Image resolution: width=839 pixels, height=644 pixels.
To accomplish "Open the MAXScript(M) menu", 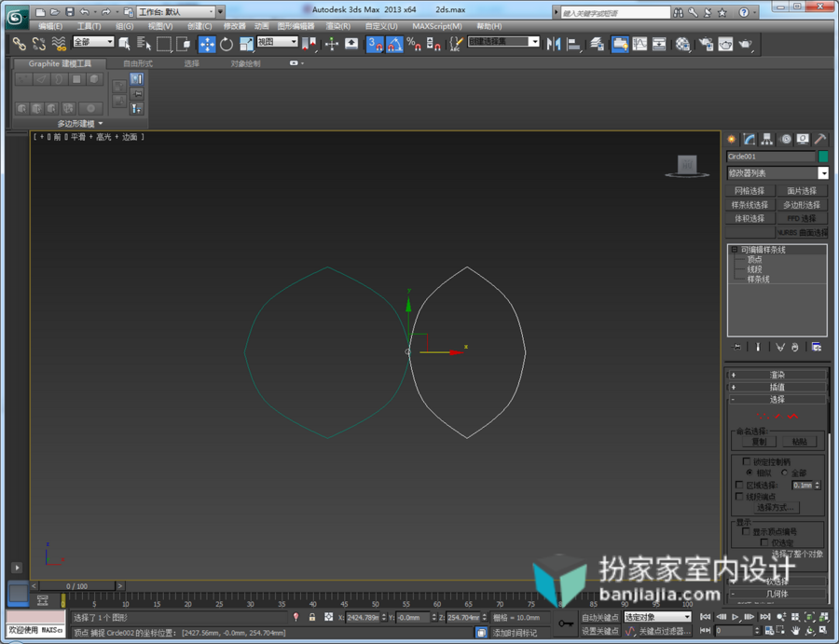I will tap(437, 26).
